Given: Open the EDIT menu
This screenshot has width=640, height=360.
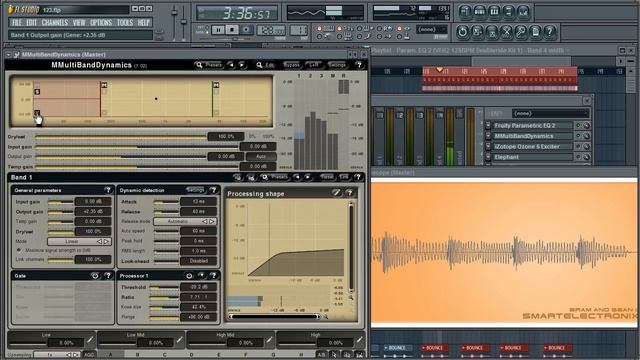Looking at the screenshot, I should [x=32, y=22].
